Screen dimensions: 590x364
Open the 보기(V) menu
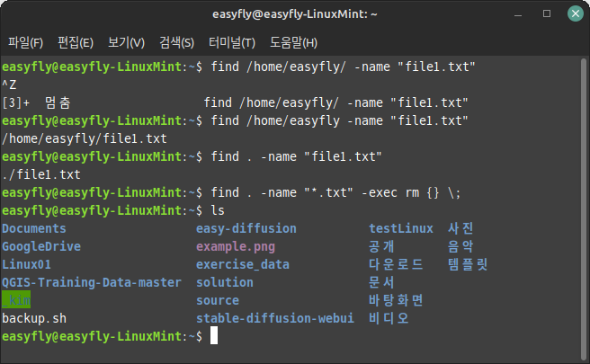coord(126,42)
